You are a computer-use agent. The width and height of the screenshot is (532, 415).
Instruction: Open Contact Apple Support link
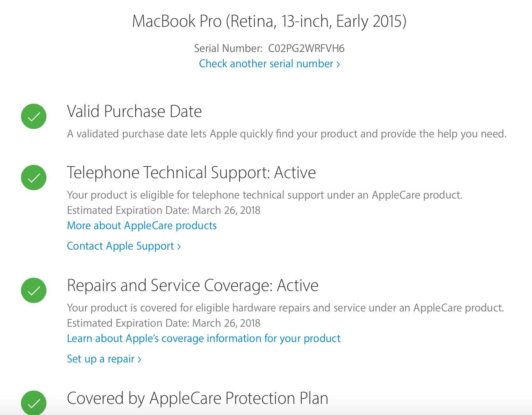[x=124, y=246]
